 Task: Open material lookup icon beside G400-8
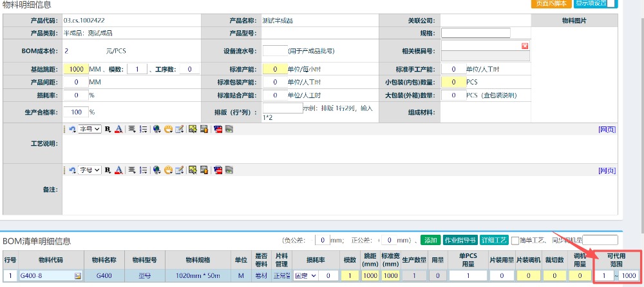78,276
